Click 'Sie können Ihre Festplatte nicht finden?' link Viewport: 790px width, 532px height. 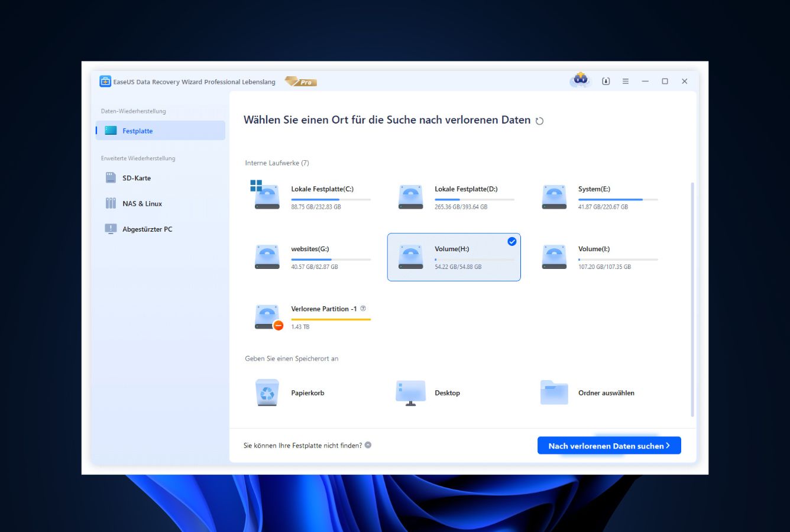303,446
